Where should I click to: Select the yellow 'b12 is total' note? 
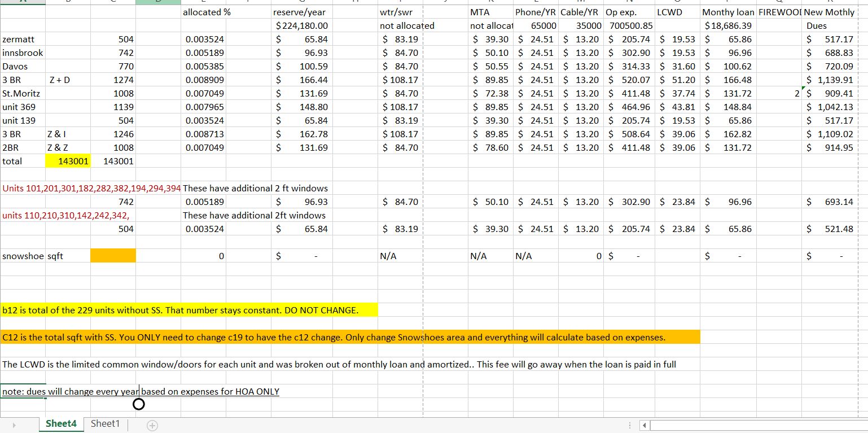[x=188, y=310]
